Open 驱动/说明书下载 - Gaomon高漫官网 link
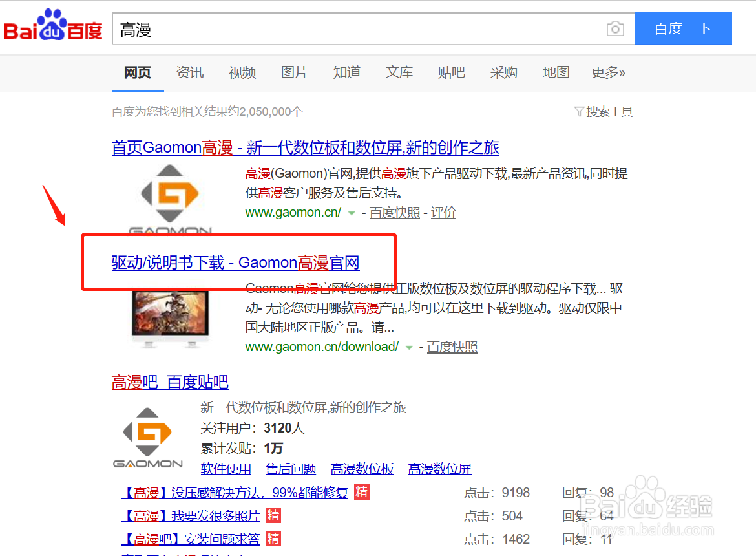The width and height of the screenshot is (756, 556). click(235, 262)
